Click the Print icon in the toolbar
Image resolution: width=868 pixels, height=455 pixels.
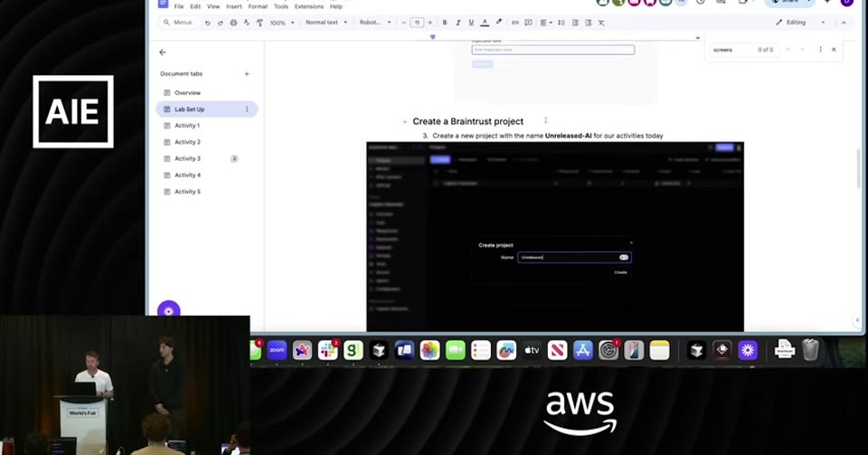(x=233, y=23)
